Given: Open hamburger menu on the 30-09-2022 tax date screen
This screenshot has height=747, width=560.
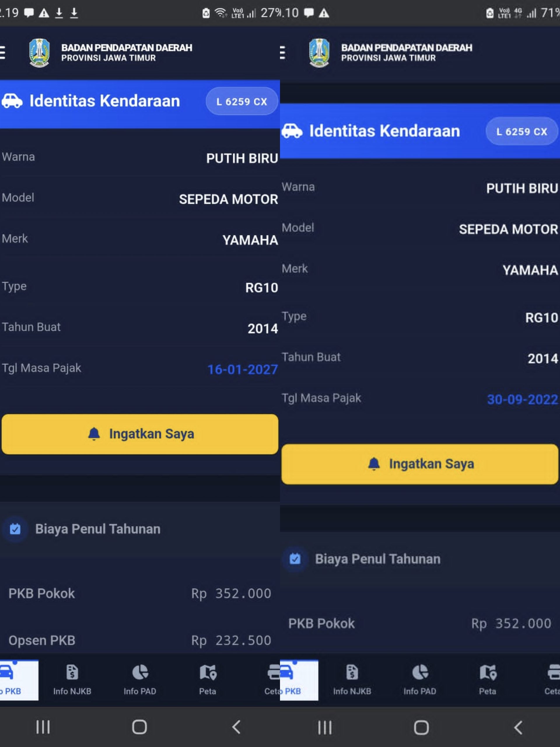Looking at the screenshot, I should coord(283,53).
